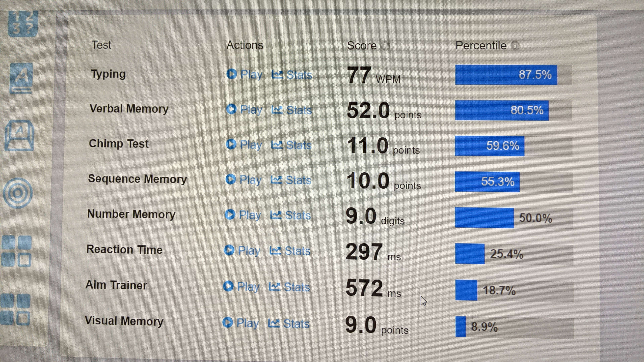This screenshot has height=362, width=644.
Task: Click the Percentile info icon
Action: (515, 46)
